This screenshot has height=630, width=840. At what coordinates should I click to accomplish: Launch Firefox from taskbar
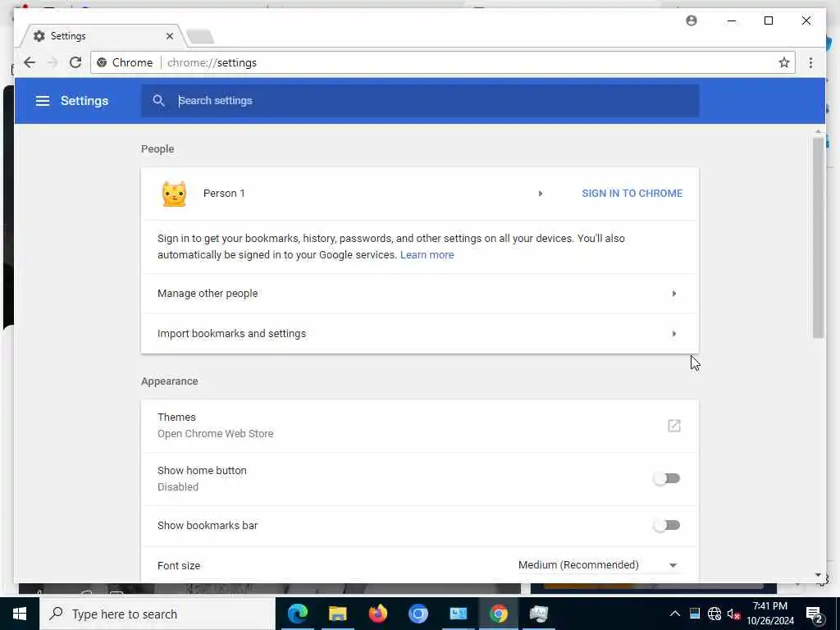click(377, 614)
